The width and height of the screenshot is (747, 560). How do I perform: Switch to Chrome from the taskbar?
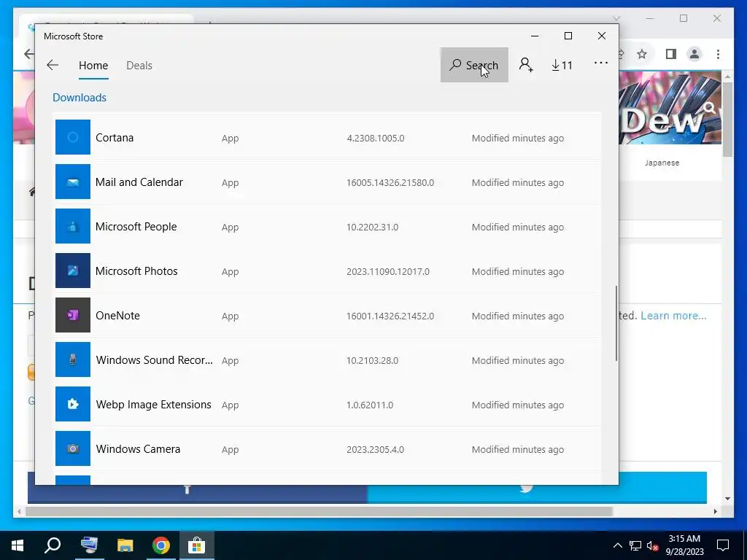click(x=161, y=545)
